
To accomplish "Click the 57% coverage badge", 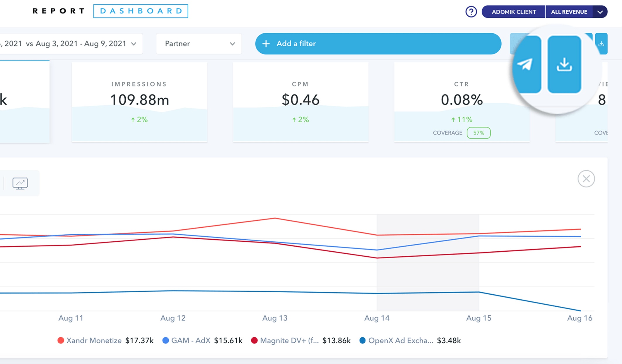I will click(x=479, y=133).
